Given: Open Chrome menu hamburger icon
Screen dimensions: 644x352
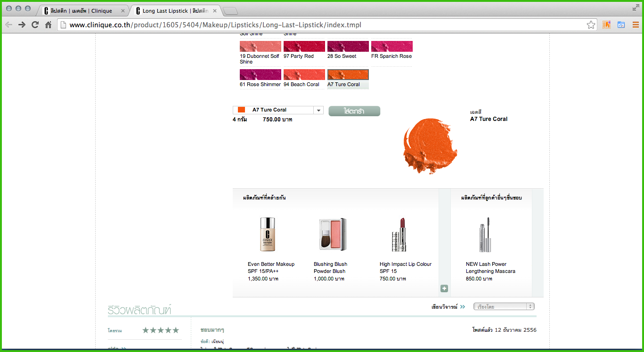Looking at the screenshot, I should pyautogui.click(x=636, y=25).
